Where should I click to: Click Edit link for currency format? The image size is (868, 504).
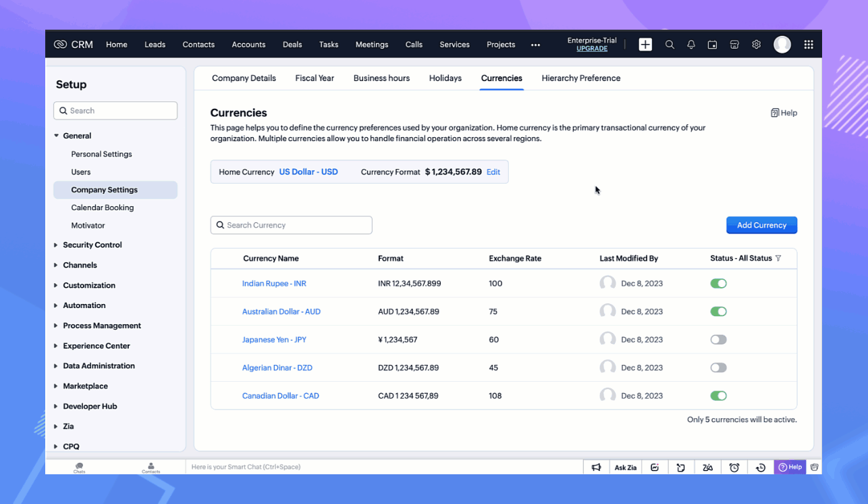point(493,172)
